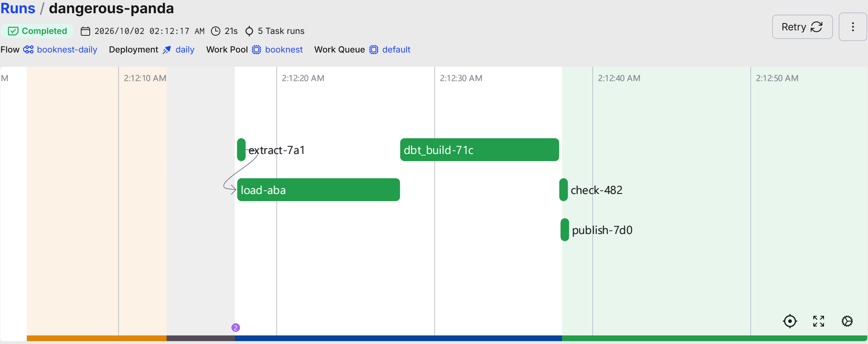Click the orange segment of state bar
This screenshot has width=868, height=344.
point(97,338)
